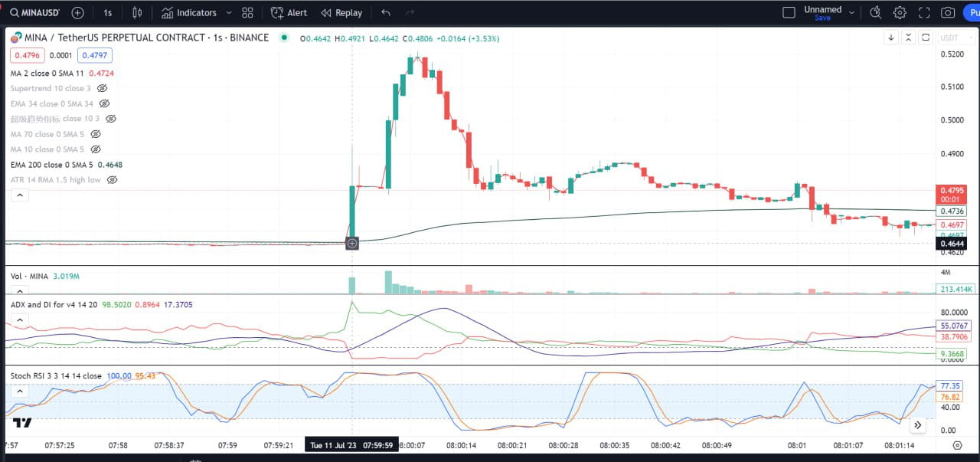Enter fullscreen mode
Screen dimensions: 980x462
pos(924,13)
